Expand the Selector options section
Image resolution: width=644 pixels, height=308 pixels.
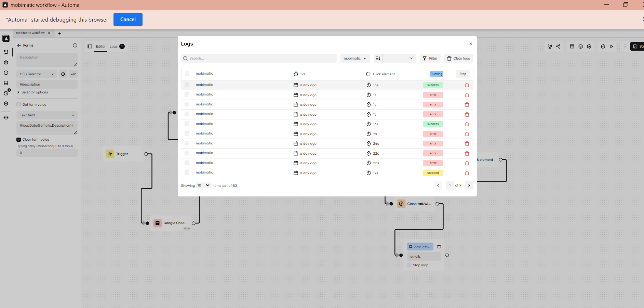(x=33, y=92)
